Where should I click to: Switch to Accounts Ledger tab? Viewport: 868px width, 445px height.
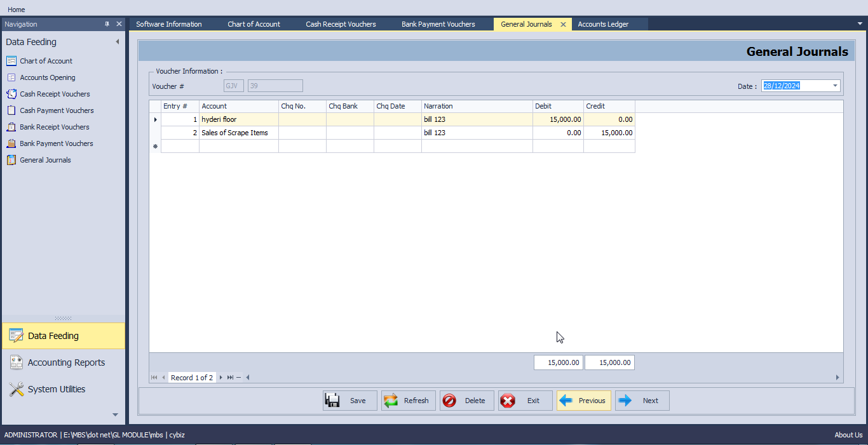pyautogui.click(x=603, y=24)
